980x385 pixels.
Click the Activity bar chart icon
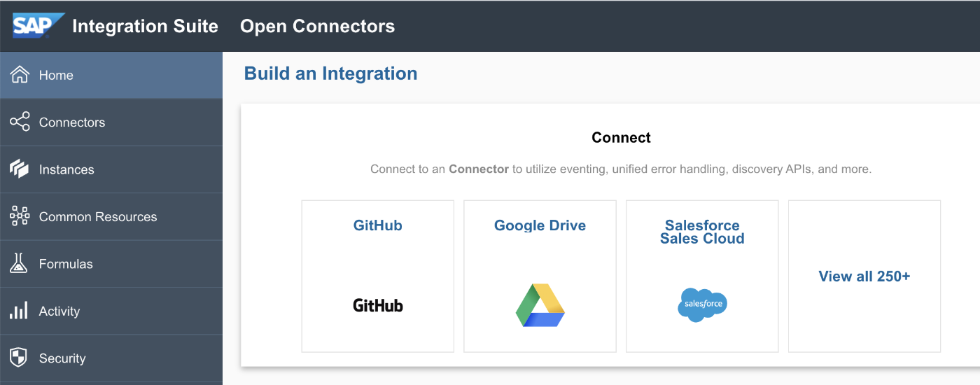coord(19,310)
